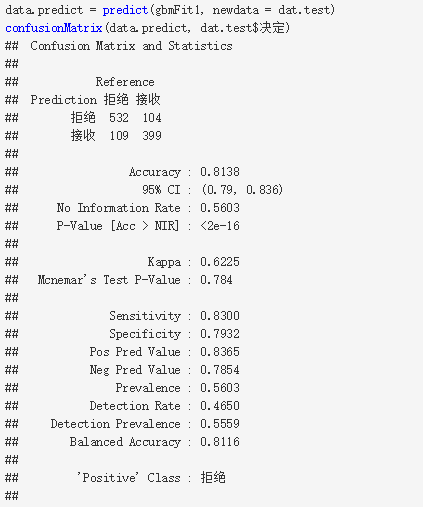423x507 pixels.
Task: Click the Sensitivity value 0.8300
Action: (220, 316)
